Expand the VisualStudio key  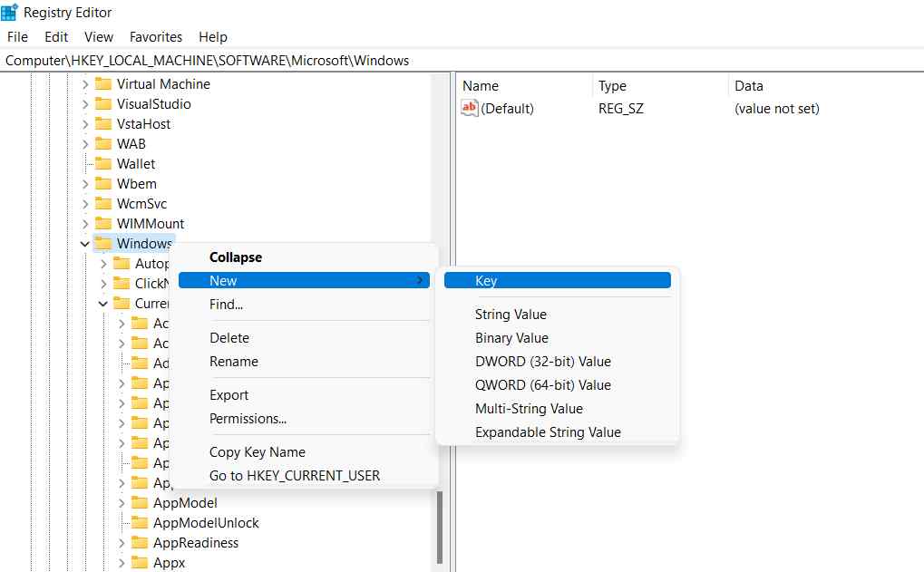(85, 104)
